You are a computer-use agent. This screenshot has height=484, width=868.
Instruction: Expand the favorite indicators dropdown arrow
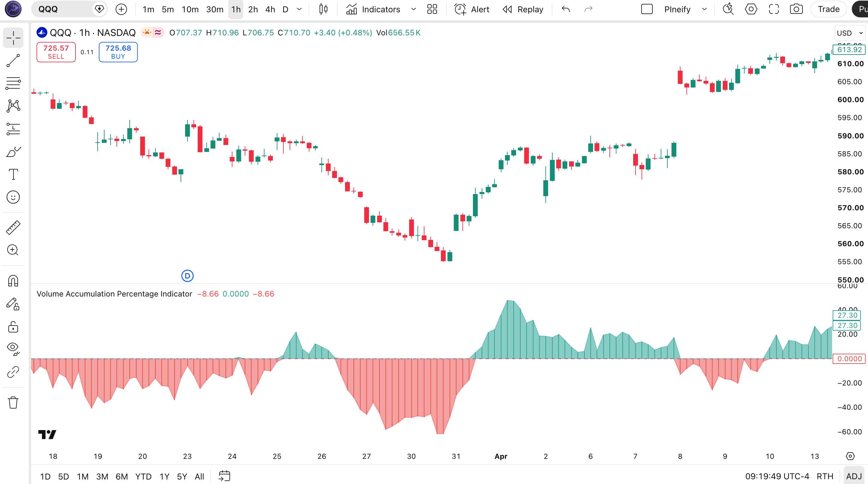pyautogui.click(x=413, y=9)
